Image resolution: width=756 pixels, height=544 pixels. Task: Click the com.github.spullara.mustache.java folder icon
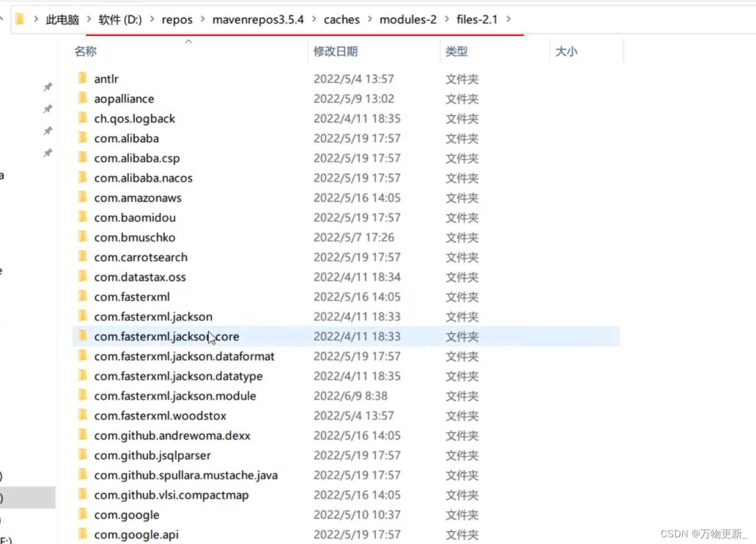83,475
